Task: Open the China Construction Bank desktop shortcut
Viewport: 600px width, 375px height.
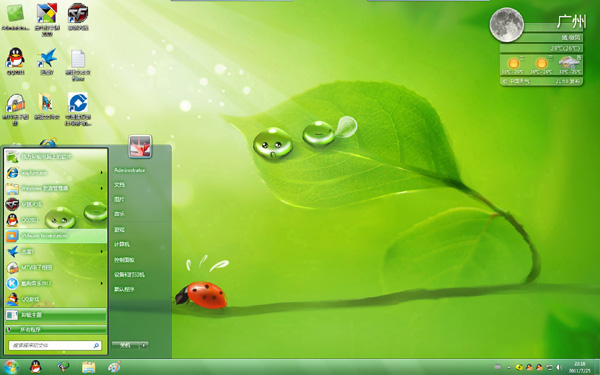Action: (x=78, y=109)
